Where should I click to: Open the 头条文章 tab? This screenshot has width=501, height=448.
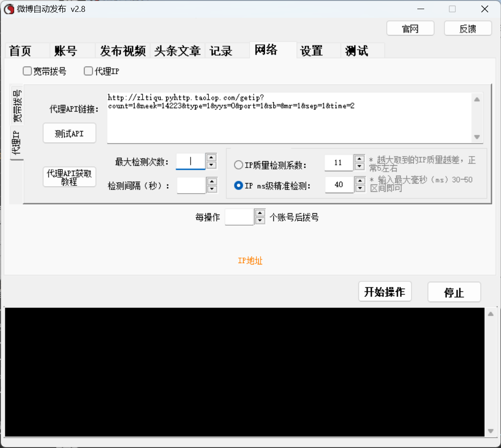(178, 50)
